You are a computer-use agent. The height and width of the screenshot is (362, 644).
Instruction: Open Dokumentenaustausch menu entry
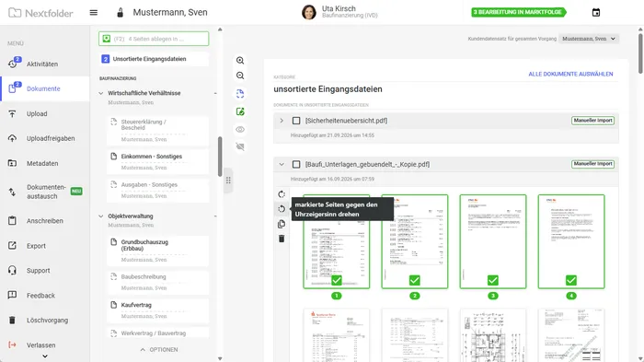click(45, 192)
